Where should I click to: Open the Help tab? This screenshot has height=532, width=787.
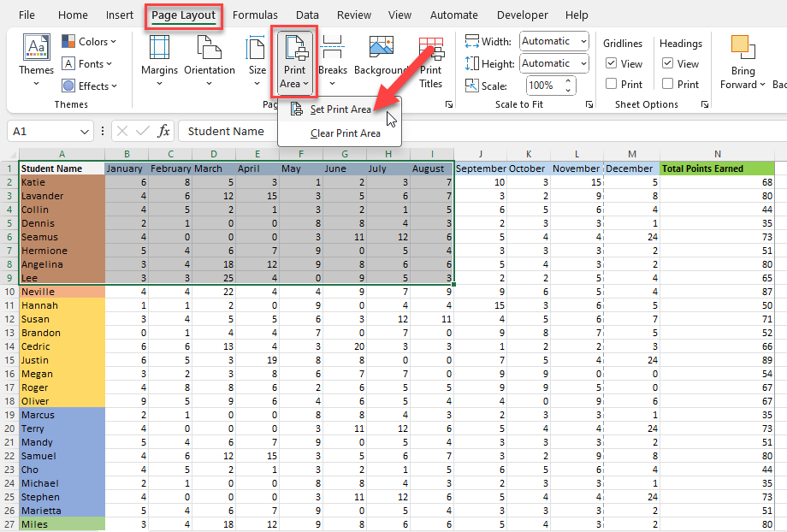577,15
